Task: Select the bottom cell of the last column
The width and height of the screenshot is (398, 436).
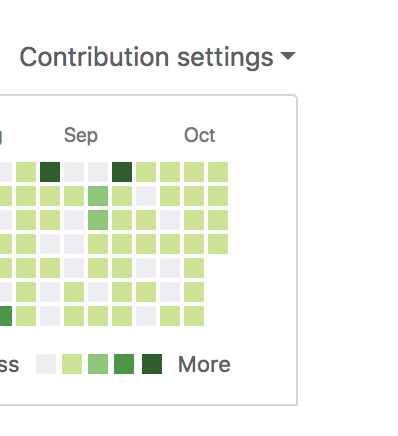Action: coord(218,244)
